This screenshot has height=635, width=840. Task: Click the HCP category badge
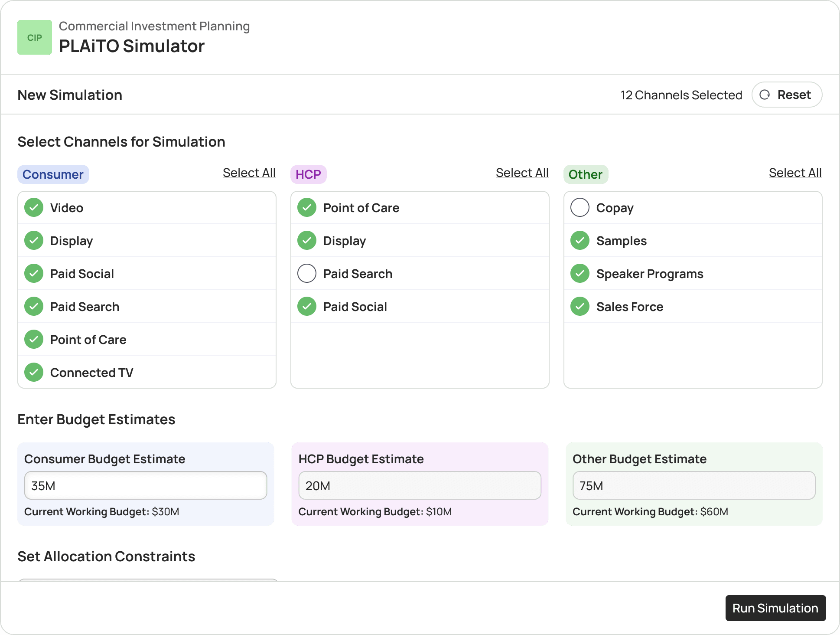tap(308, 174)
